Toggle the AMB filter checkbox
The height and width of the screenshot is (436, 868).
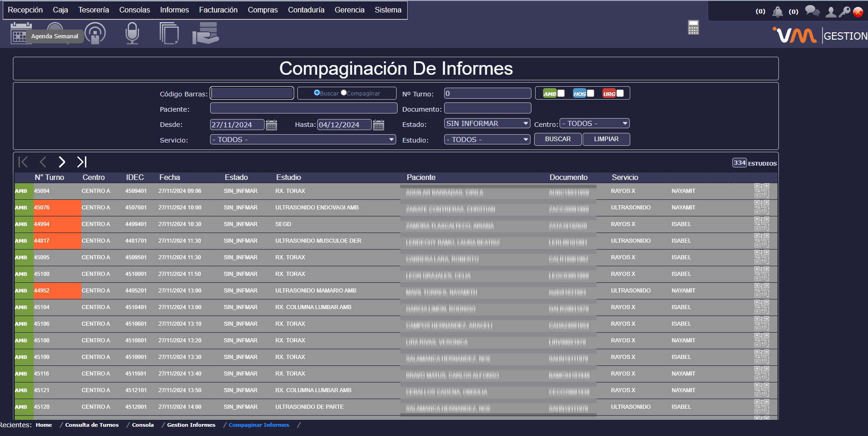tap(561, 93)
